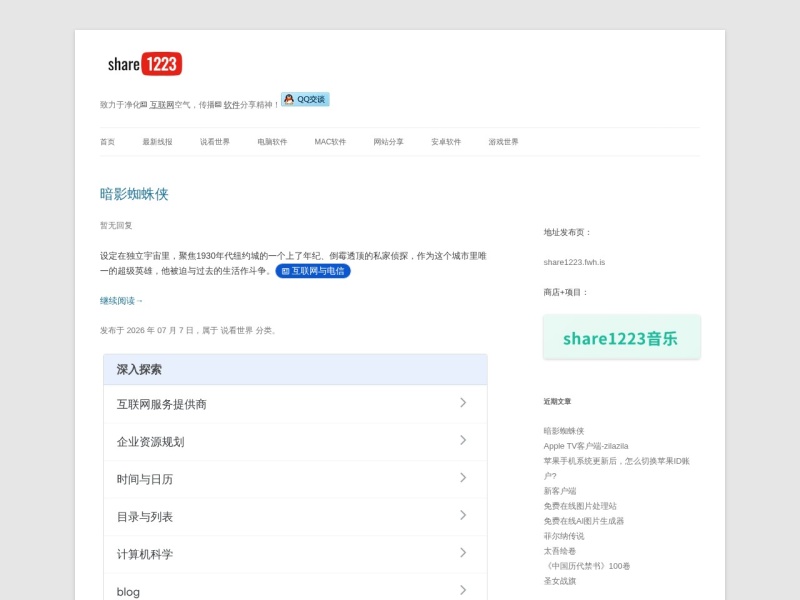
Task: Select the 时间与日历 list text
Action: point(145,480)
